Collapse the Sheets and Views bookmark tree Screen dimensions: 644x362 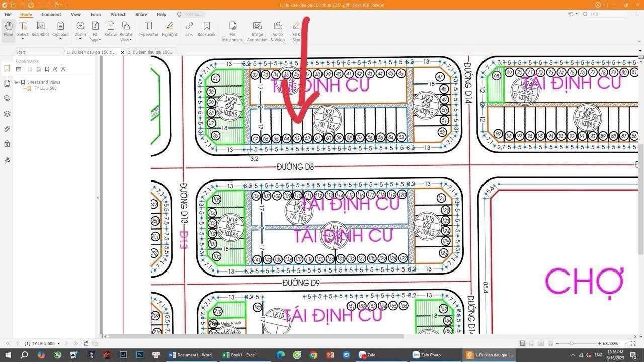17,82
